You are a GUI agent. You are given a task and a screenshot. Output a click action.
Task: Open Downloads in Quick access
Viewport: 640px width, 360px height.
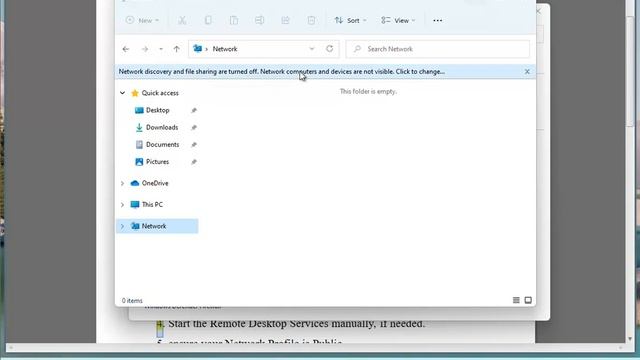coord(162,127)
